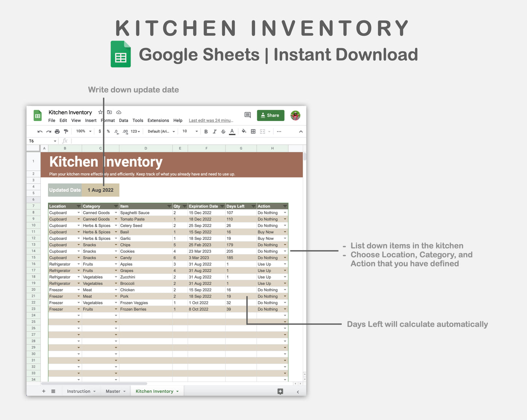
Task: Click the Borders icon
Action: [x=253, y=131]
